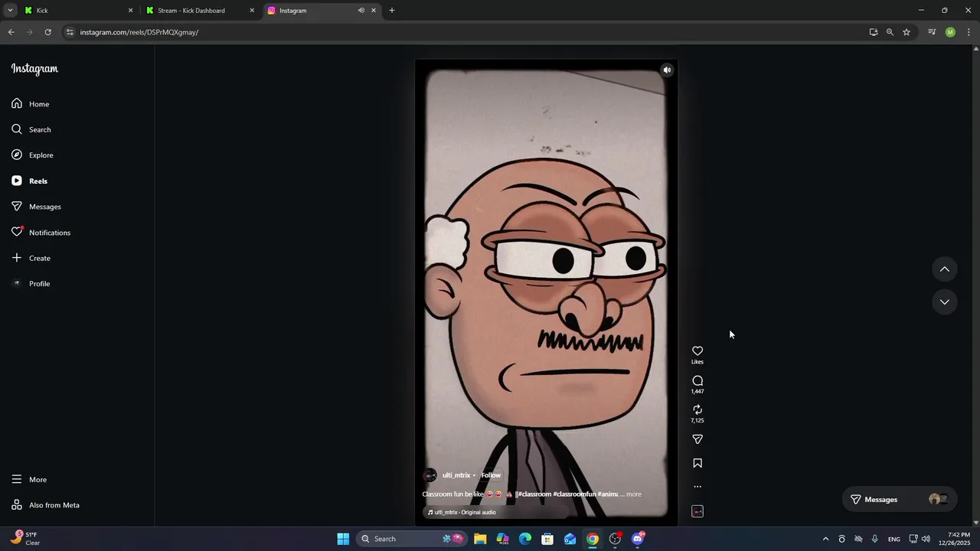Open weather widget 51°F Clear
Viewport: 980px width, 551px height.
[24, 539]
